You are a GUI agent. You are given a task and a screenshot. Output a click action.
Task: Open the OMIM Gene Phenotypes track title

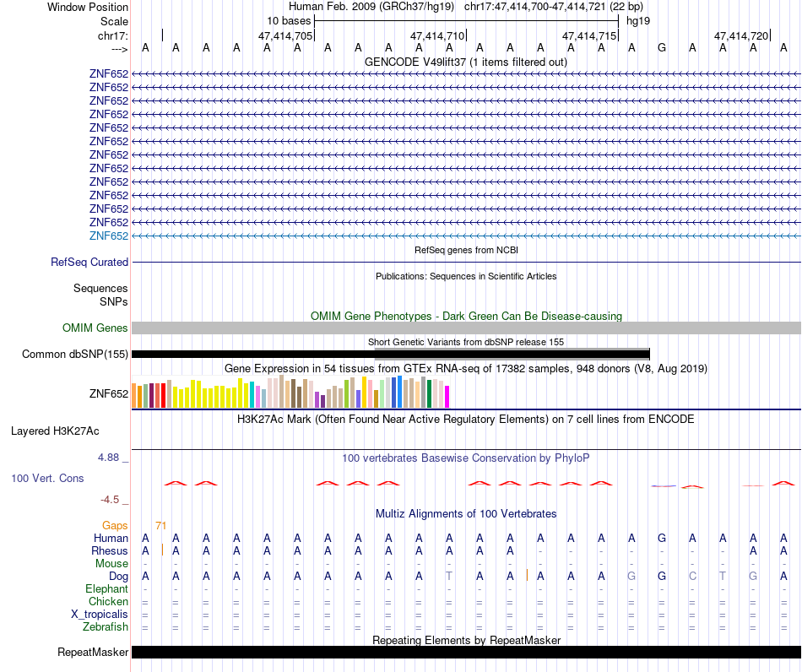coord(466,316)
